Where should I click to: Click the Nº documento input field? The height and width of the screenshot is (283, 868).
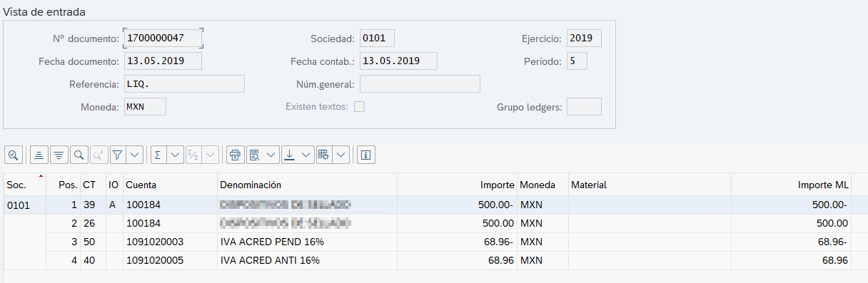(163, 38)
